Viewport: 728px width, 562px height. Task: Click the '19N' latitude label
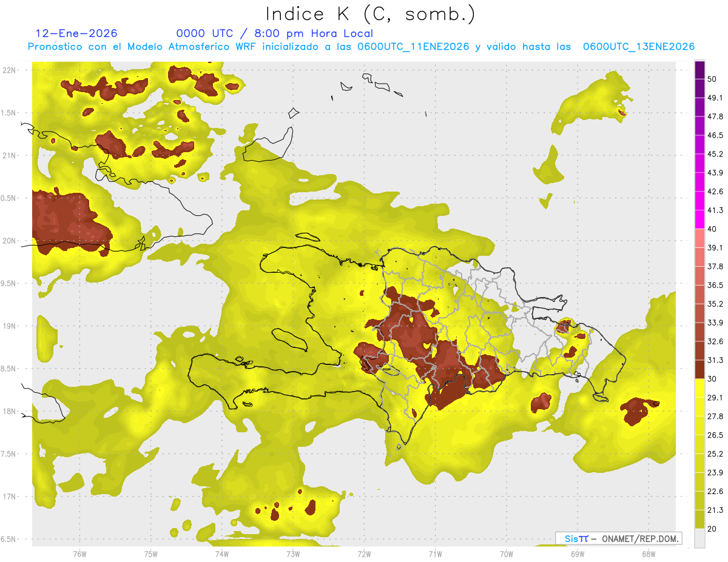click(x=9, y=326)
